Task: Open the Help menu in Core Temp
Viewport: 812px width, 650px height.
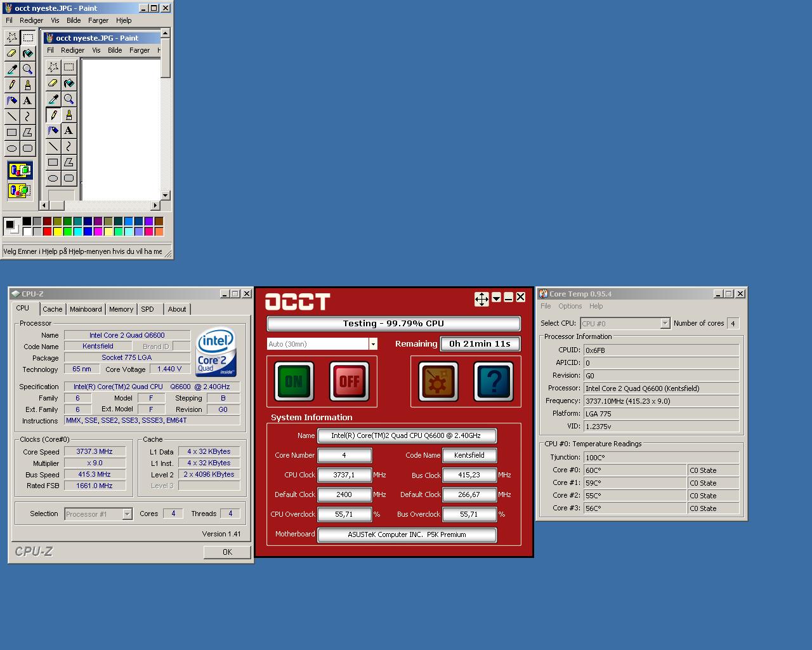Action: (596, 306)
